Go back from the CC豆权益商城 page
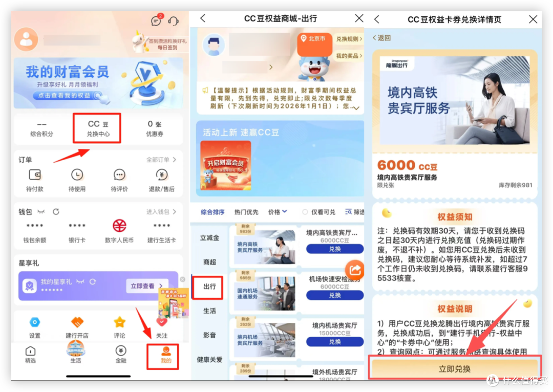This screenshot has height=392, width=553. point(203,18)
